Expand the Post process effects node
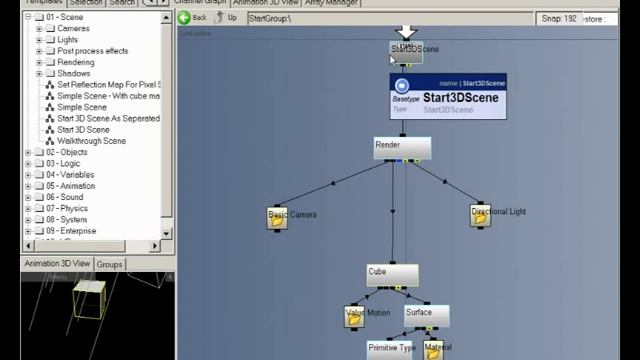This screenshot has height=360, width=640. point(39,51)
